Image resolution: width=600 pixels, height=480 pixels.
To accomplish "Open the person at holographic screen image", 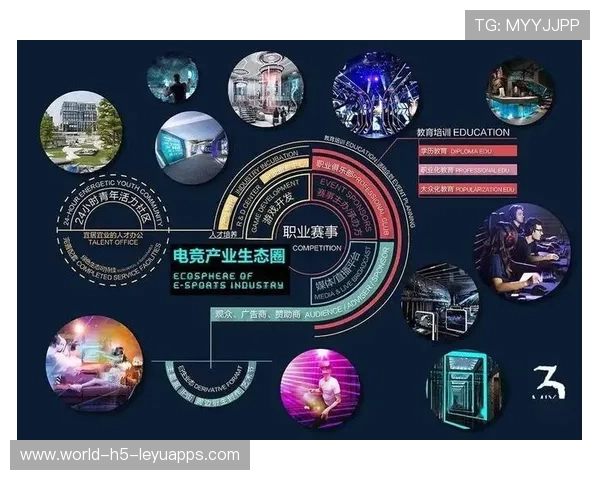I will pyautogui.click(x=173, y=78).
